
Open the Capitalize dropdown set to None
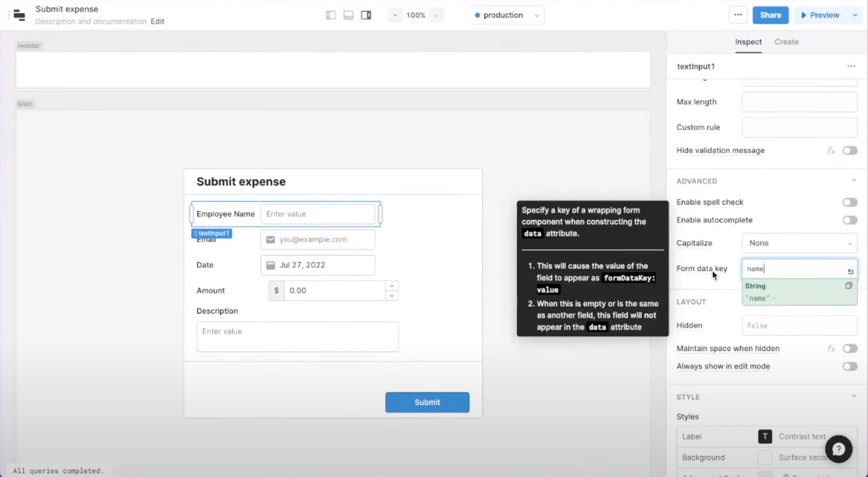[799, 243]
